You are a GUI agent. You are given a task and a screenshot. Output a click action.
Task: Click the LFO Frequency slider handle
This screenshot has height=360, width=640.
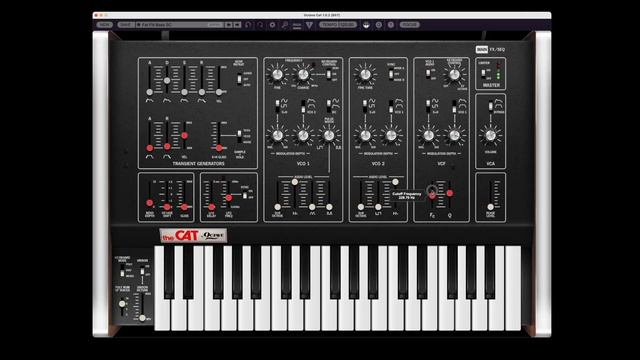coord(229,198)
